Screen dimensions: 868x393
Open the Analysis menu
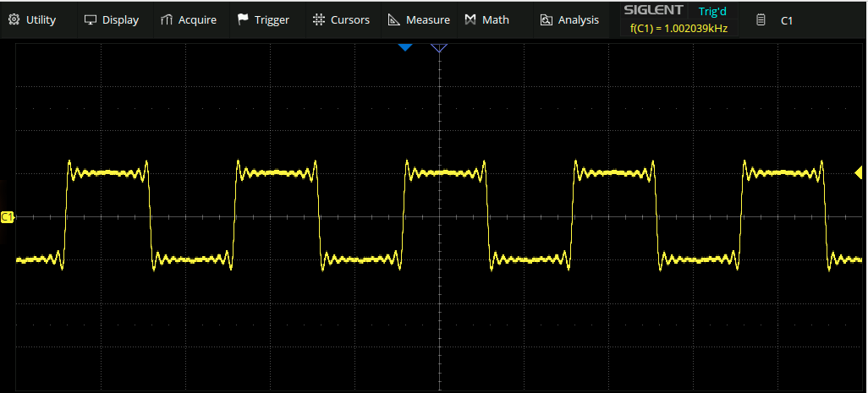[x=569, y=19]
